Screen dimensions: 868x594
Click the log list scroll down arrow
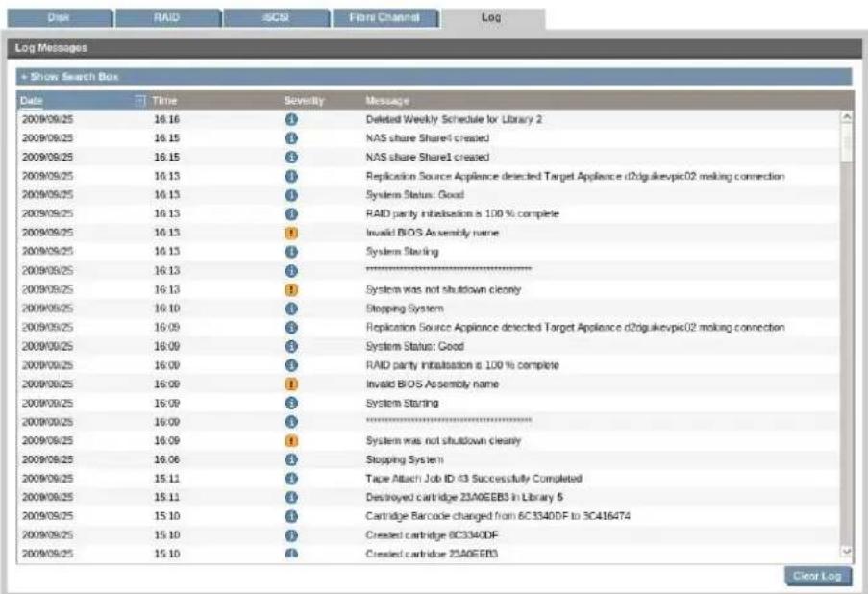[x=847, y=551]
